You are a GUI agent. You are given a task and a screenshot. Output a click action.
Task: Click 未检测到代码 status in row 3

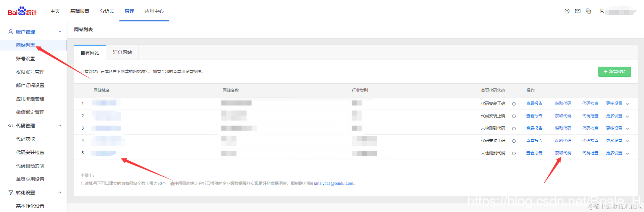pos(493,128)
